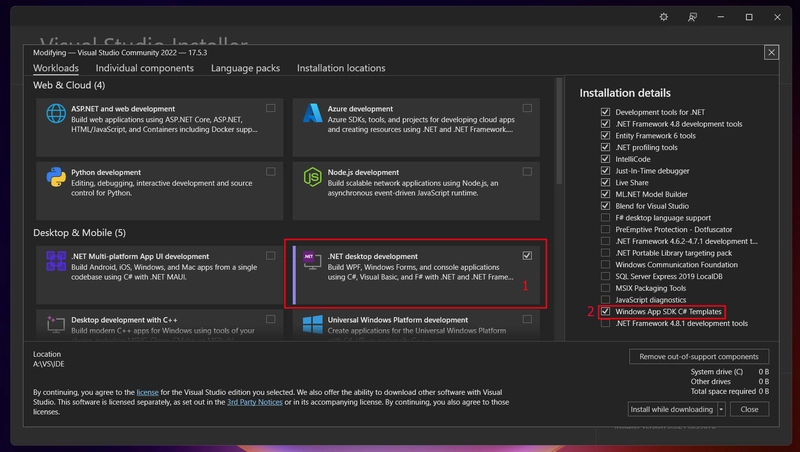Click the Desktop & Mobile (5) section heading
Screen dimensions: 800x452
click(x=79, y=233)
